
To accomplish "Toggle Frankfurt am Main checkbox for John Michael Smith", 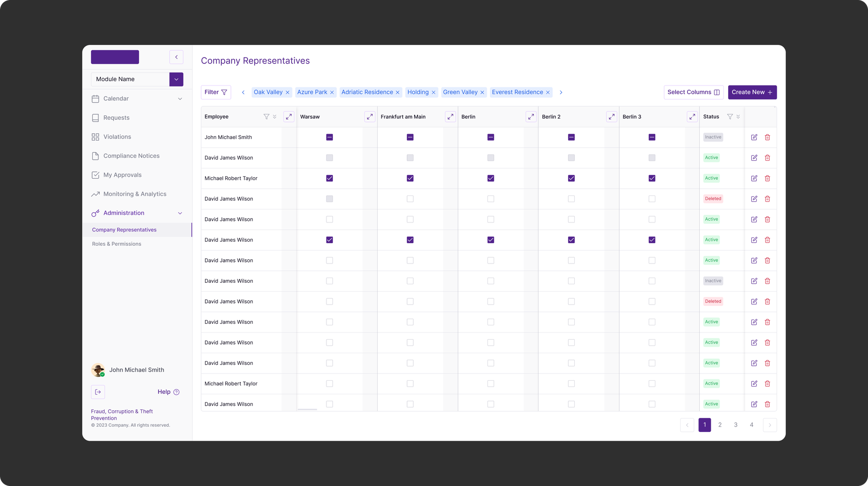I will click(x=410, y=137).
